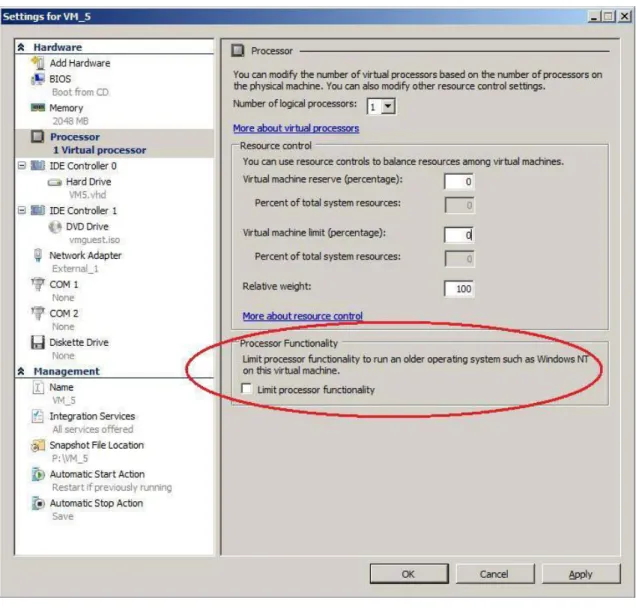Screen dimensions: 636x610
Task: Open Automatic Stop Action settings
Action: click(96, 503)
